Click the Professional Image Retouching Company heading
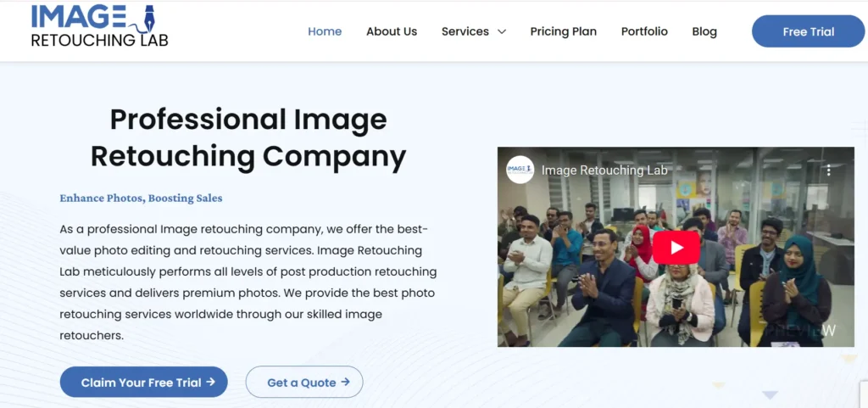This screenshot has width=868, height=408. pos(248,137)
